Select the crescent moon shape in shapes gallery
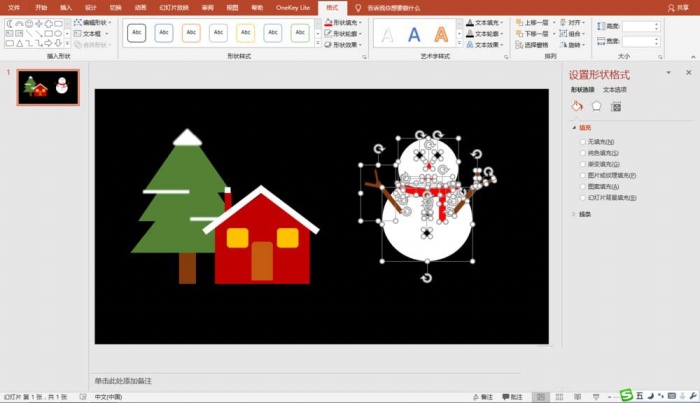The image size is (700, 403). (x=9, y=24)
